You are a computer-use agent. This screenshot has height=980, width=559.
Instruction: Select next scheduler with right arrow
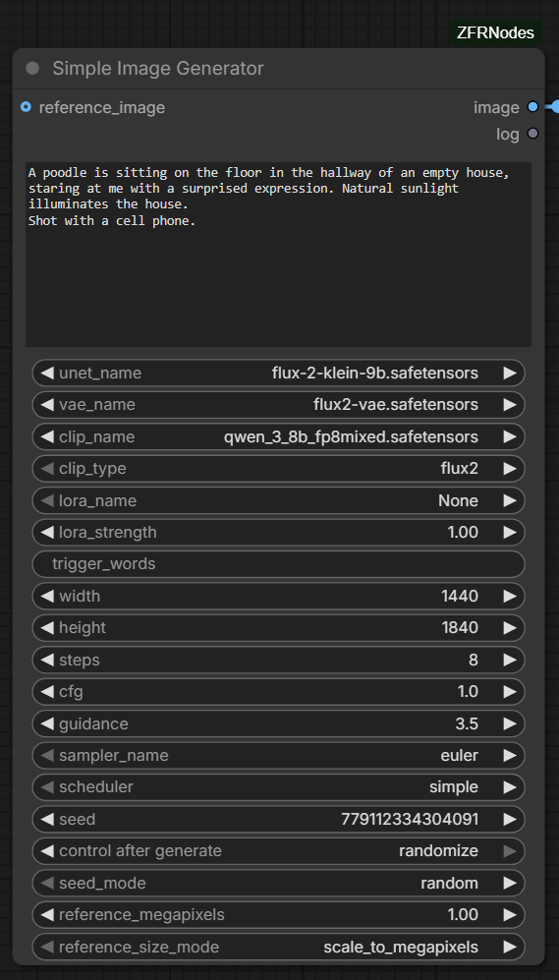(510, 787)
